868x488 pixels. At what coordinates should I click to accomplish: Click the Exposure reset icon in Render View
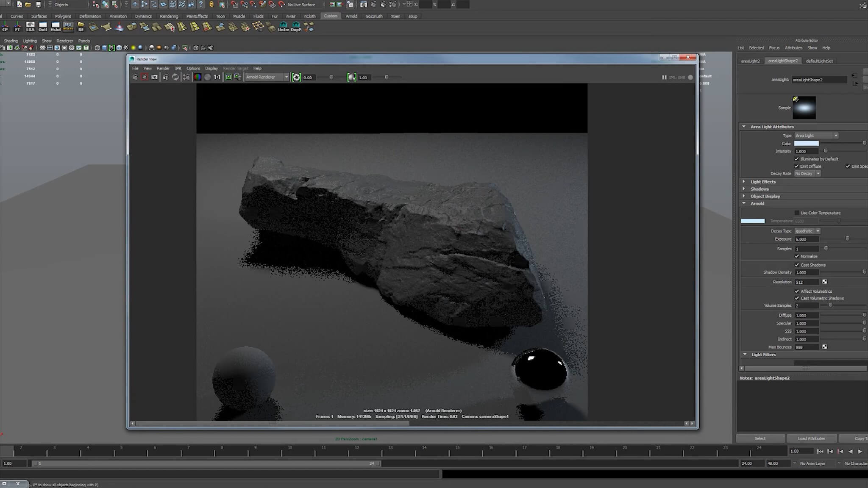(296, 77)
